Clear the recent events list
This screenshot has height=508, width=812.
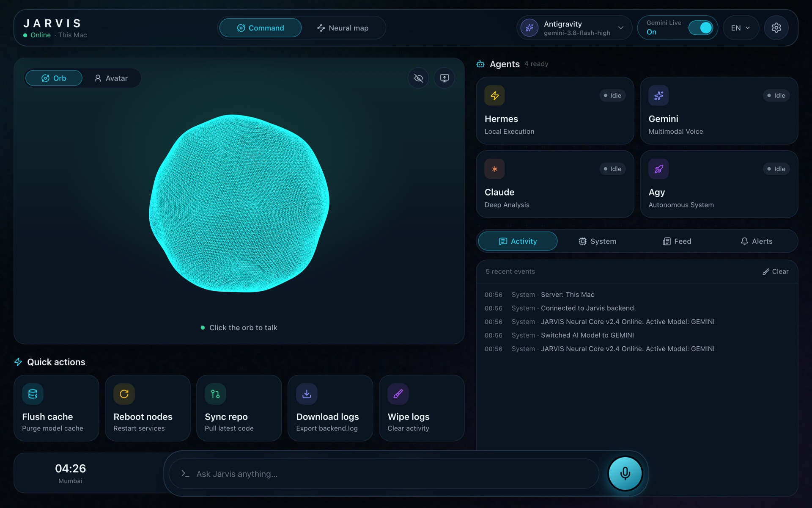(x=776, y=272)
